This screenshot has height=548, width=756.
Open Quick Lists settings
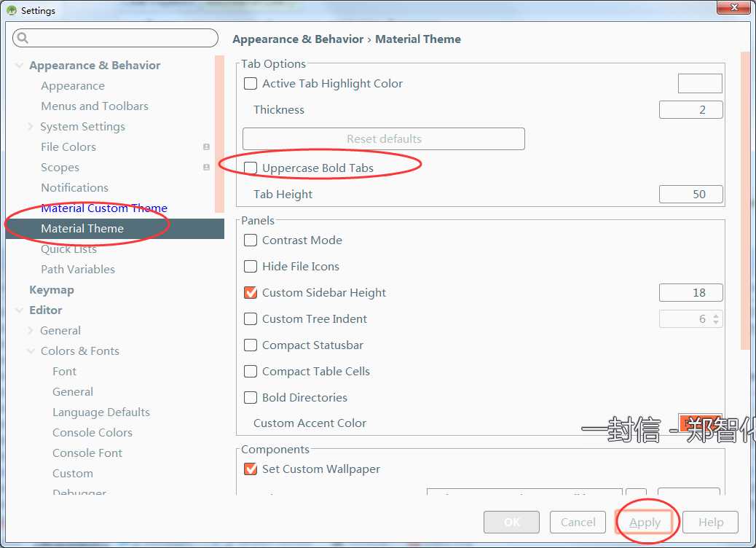coord(68,249)
